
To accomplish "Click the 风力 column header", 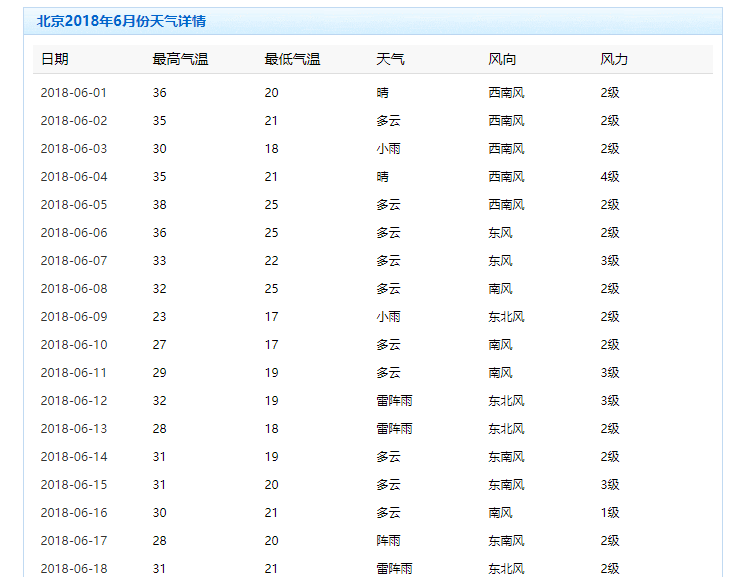I will pos(614,60).
